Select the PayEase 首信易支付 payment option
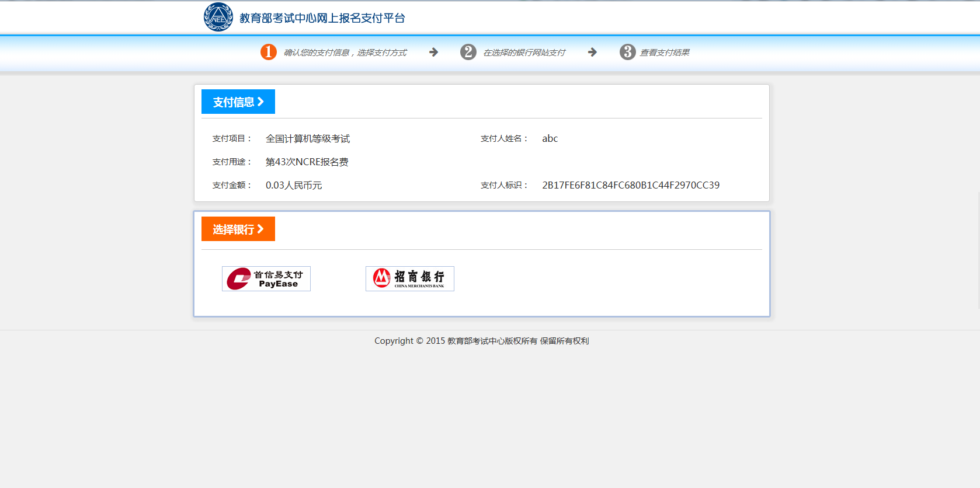The height and width of the screenshot is (488, 980). tap(266, 279)
